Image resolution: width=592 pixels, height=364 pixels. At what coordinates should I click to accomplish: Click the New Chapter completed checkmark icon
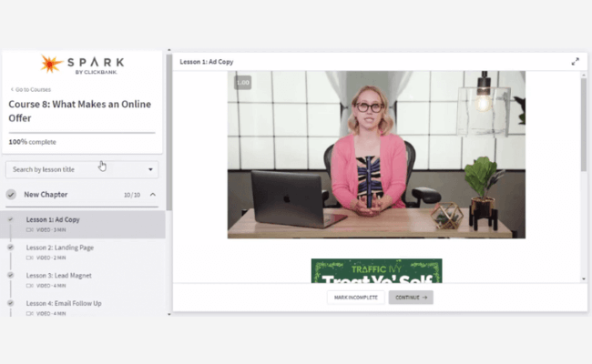(x=11, y=194)
